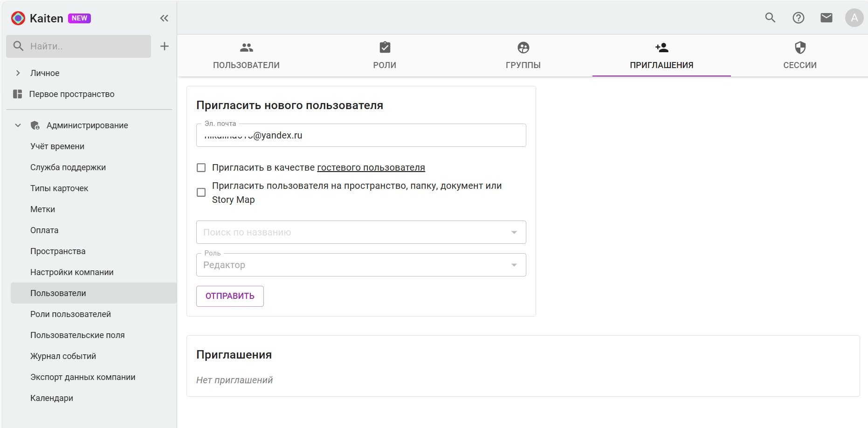Select Пользователи in sidebar
868x428 pixels.
[94, 293]
